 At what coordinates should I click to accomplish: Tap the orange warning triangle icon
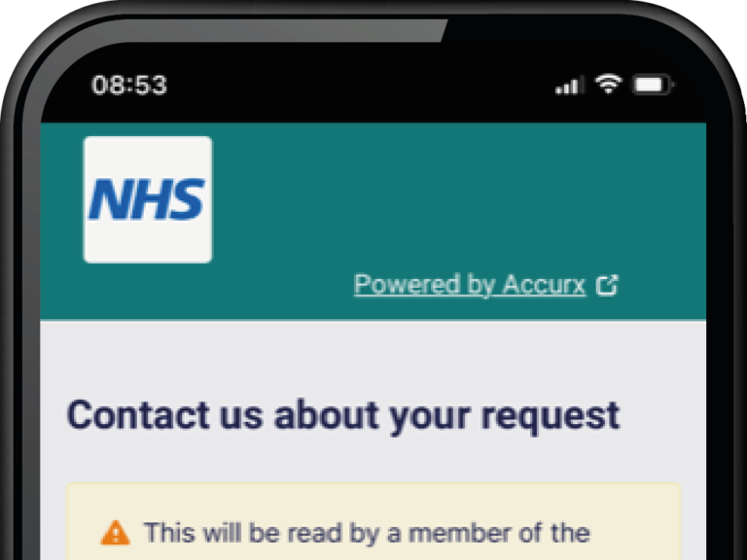pos(116,533)
